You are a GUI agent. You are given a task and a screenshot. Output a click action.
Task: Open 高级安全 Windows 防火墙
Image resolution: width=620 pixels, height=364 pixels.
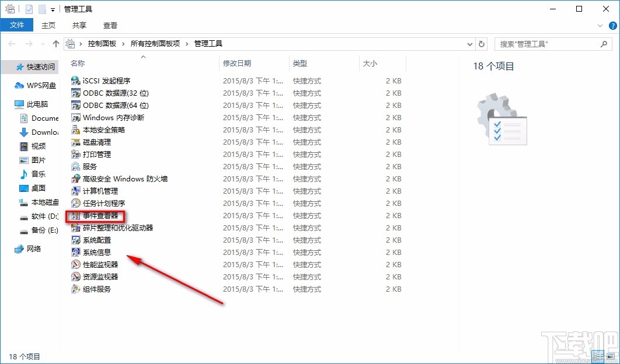click(120, 178)
